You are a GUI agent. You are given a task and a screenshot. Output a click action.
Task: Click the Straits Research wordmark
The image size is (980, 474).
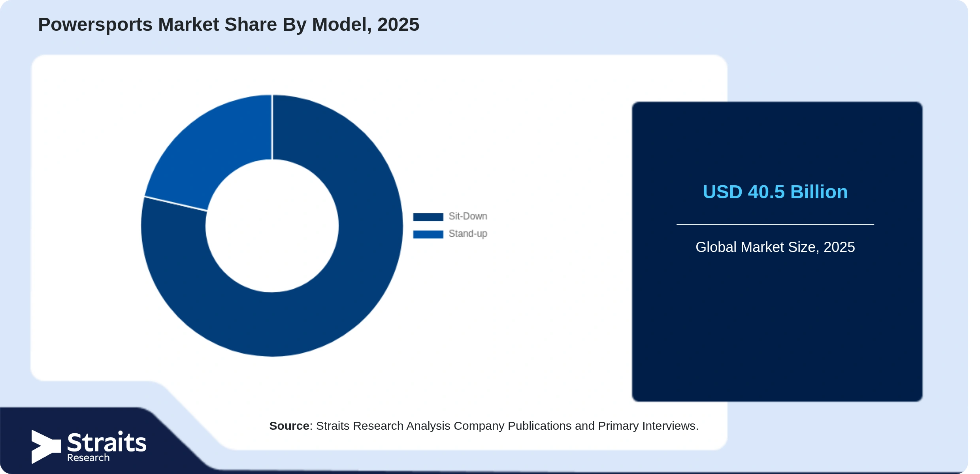[107, 447]
